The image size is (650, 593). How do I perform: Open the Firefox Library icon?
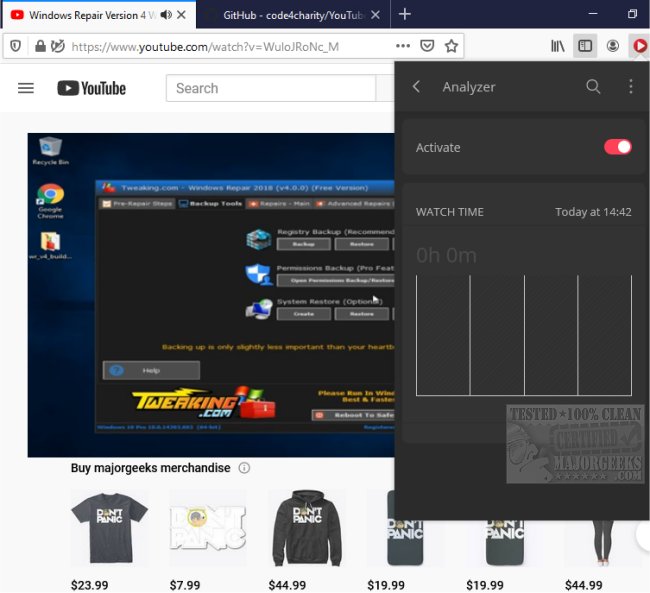[558, 46]
